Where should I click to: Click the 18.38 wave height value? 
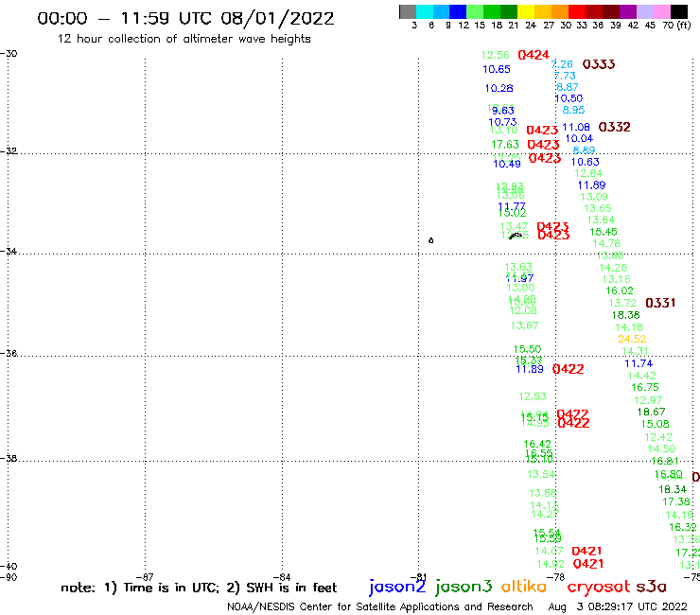coord(625,315)
